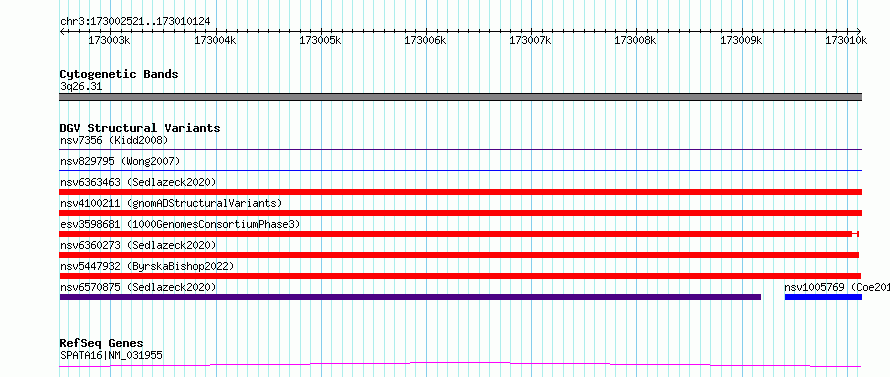Select the nsv6360273 (Sedlazeck2020) label

click(x=138, y=245)
